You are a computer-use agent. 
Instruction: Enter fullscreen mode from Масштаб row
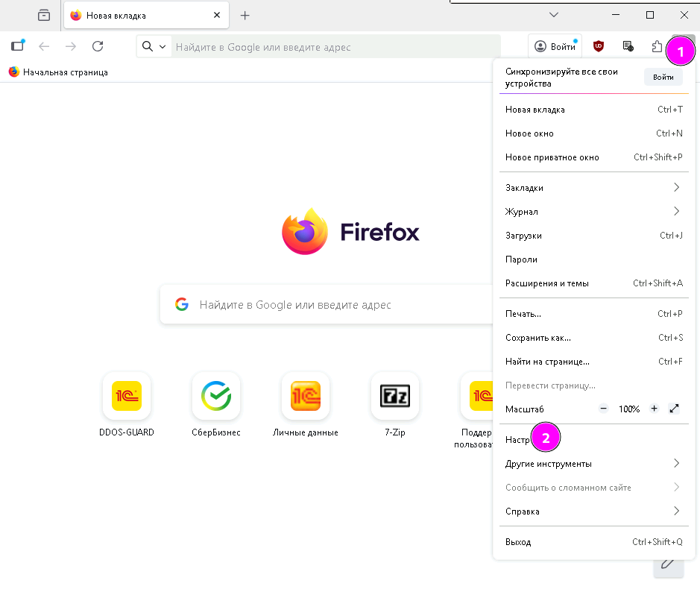pyautogui.click(x=675, y=409)
